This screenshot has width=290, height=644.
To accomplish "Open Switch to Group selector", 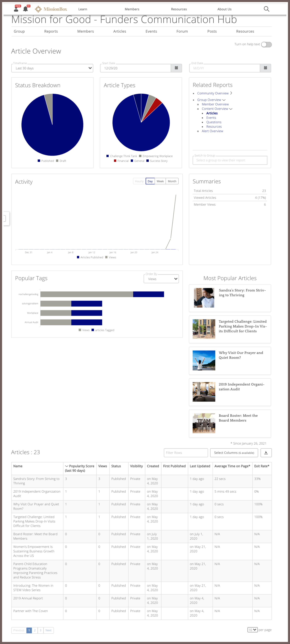I will [230, 160].
